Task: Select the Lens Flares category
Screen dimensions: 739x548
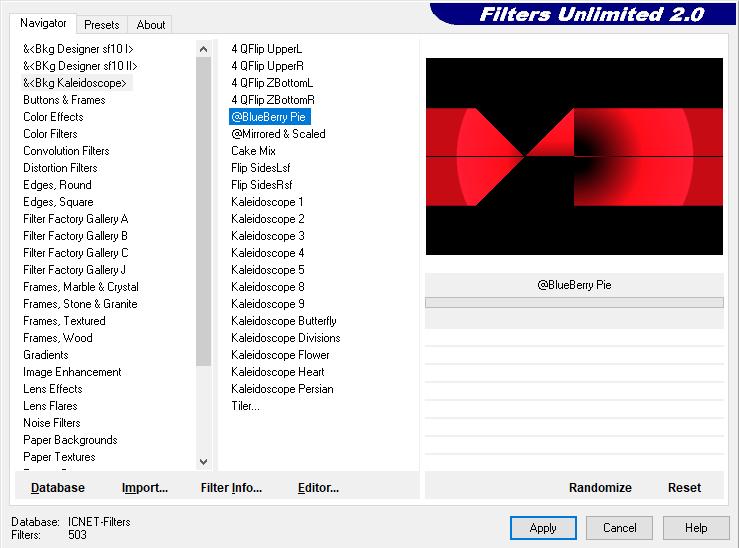Action: point(50,406)
